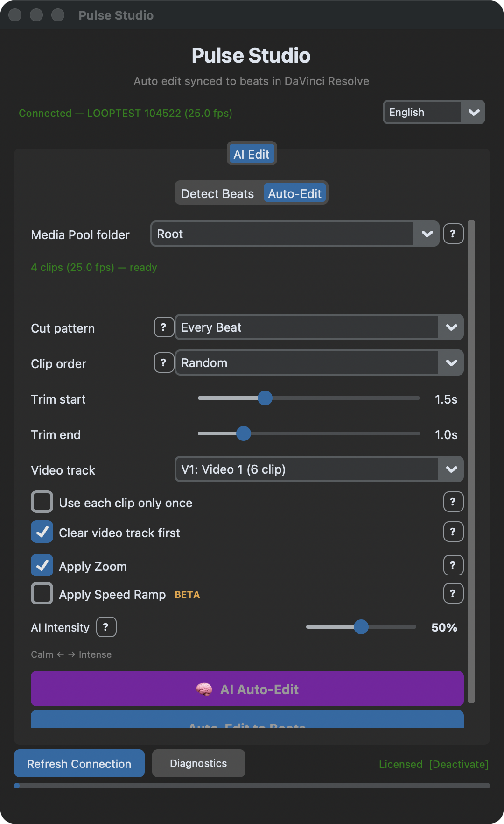Show help for Apply Zoom
504x824 pixels.
pyautogui.click(x=453, y=565)
